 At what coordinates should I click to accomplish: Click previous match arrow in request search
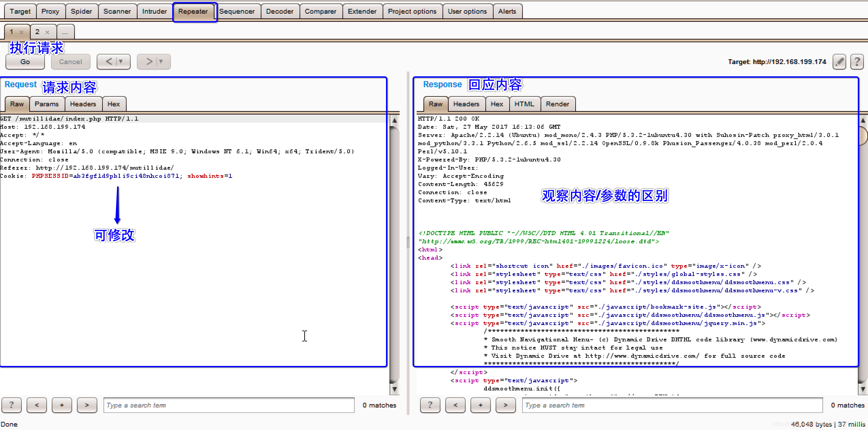pos(37,405)
